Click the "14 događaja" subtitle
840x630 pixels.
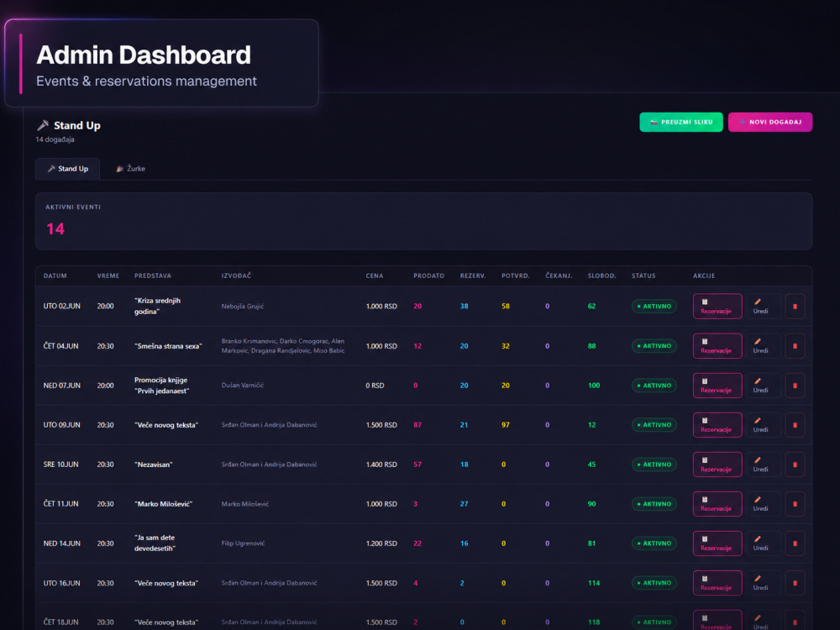tap(55, 139)
